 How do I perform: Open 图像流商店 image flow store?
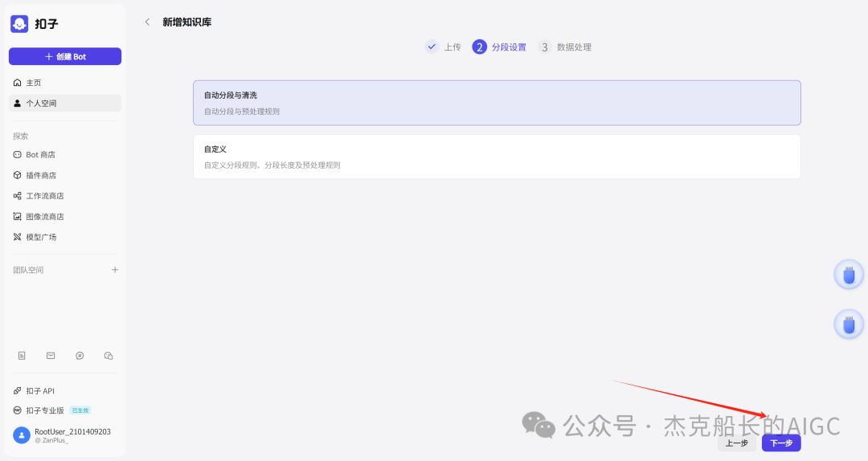click(x=65, y=216)
